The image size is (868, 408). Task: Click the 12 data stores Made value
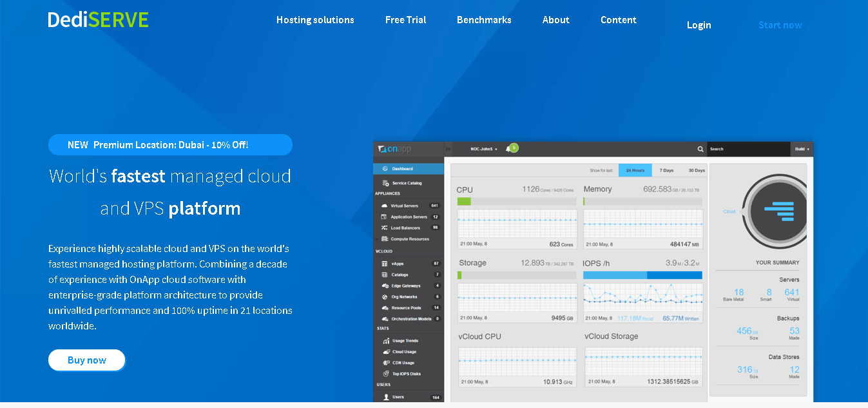(x=795, y=369)
